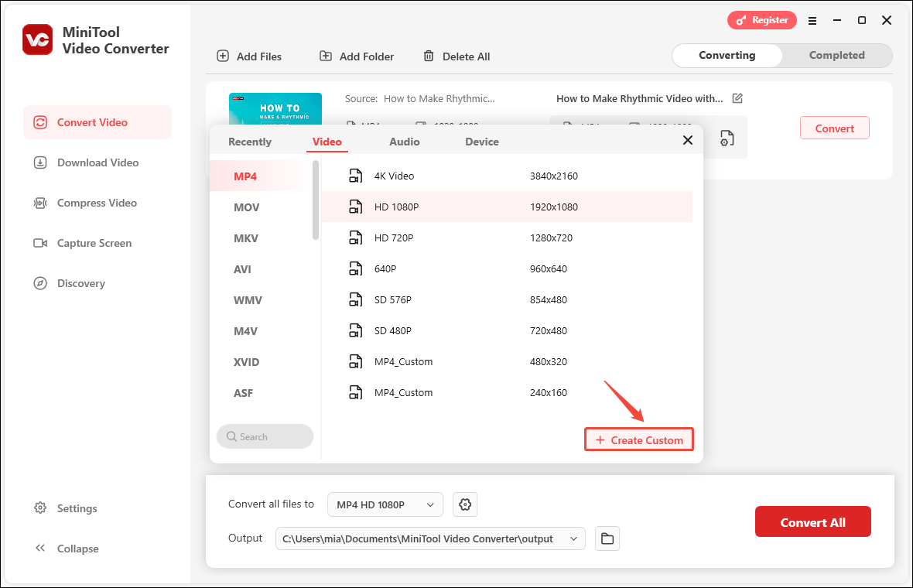Image resolution: width=913 pixels, height=588 pixels.
Task: Select the 1920x1080 resolution text
Action: click(554, 207)
